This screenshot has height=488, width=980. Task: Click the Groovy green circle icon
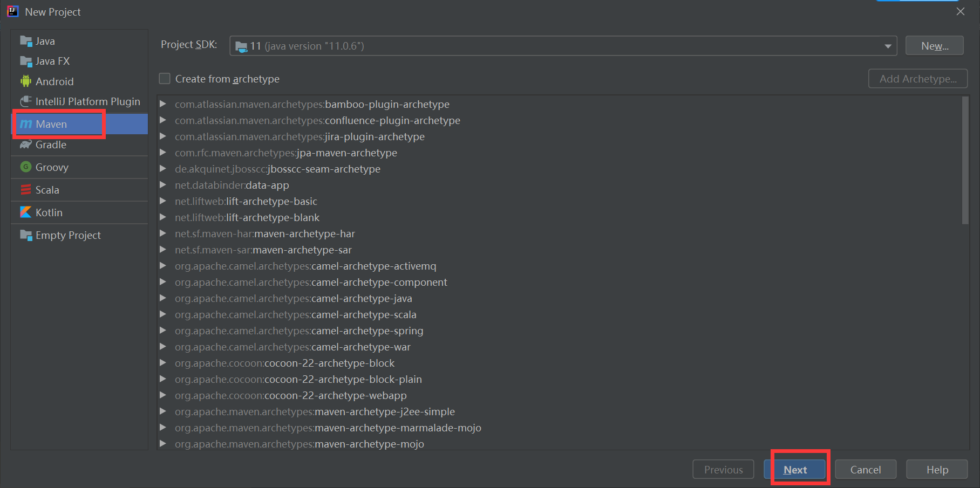tap(26, 167)
